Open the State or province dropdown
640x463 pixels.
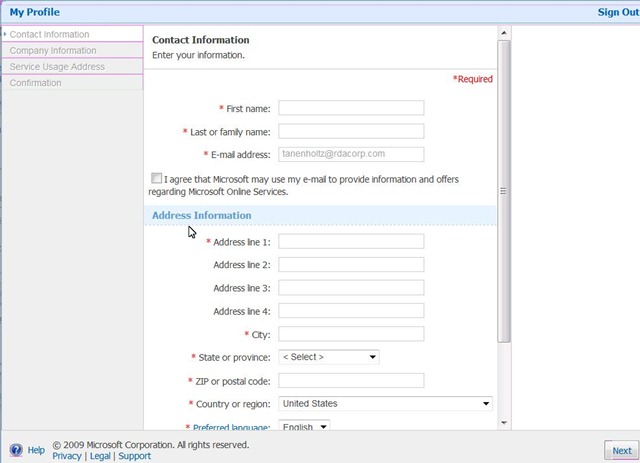329,357
